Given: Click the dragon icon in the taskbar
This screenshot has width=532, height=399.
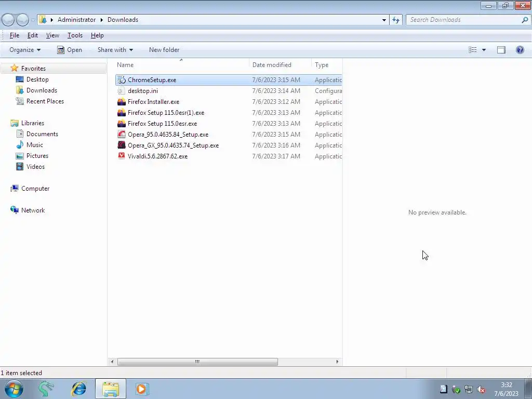Looking at the screenshot, I should pos(46,389).
